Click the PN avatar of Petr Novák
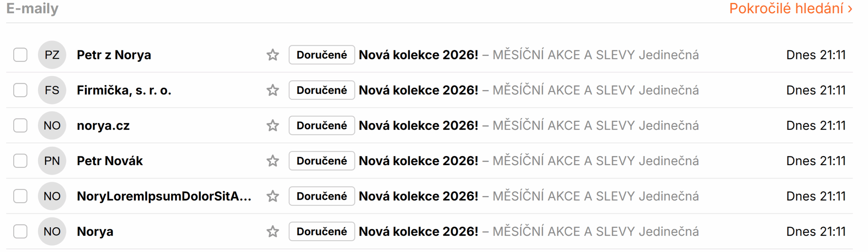Image resolution: width=868 pixels, height=252 pixels. [x=52, y=161]
